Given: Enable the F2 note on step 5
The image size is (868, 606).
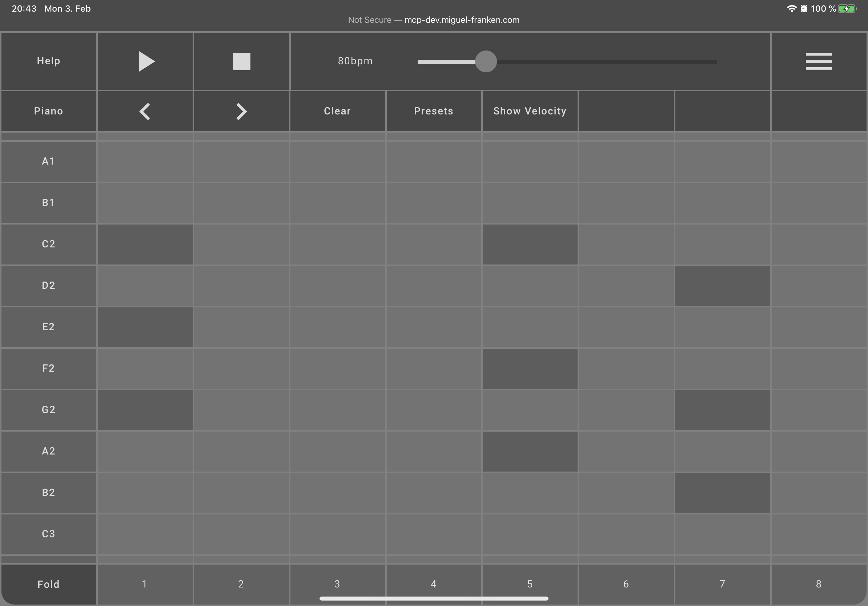Looking at the screenshot, I should point(530,368).
